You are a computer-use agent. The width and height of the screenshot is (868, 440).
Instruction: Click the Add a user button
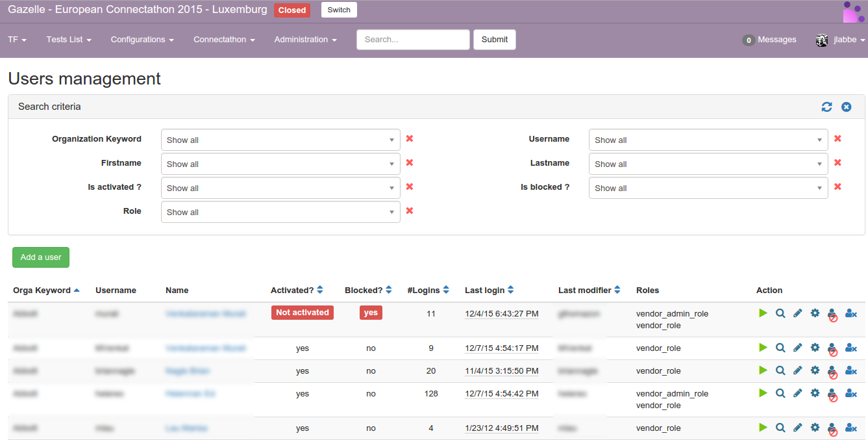pos(41,257)
